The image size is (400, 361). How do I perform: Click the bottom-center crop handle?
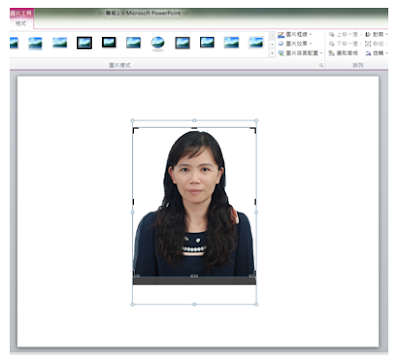point(194,276)
